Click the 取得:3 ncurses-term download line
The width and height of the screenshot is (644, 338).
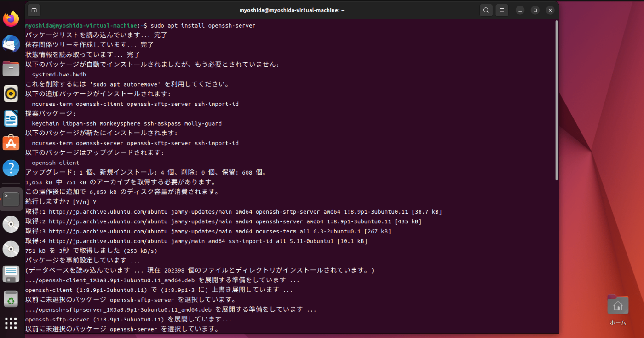click(x=208, y=231)
